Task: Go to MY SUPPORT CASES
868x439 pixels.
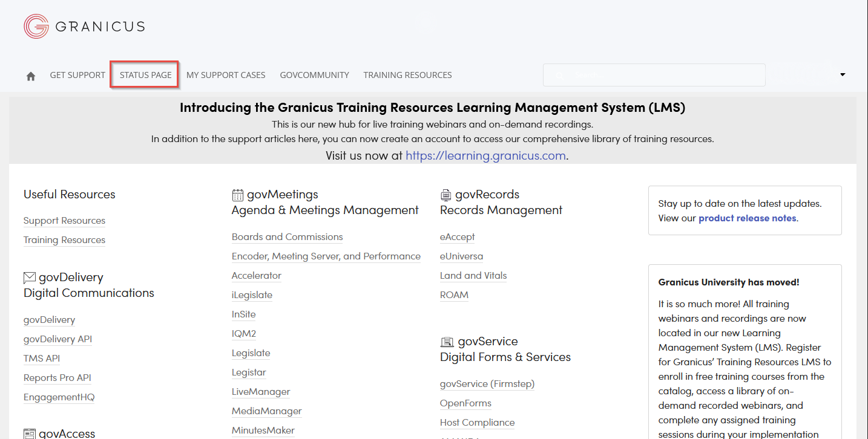Action: [226, 74]
